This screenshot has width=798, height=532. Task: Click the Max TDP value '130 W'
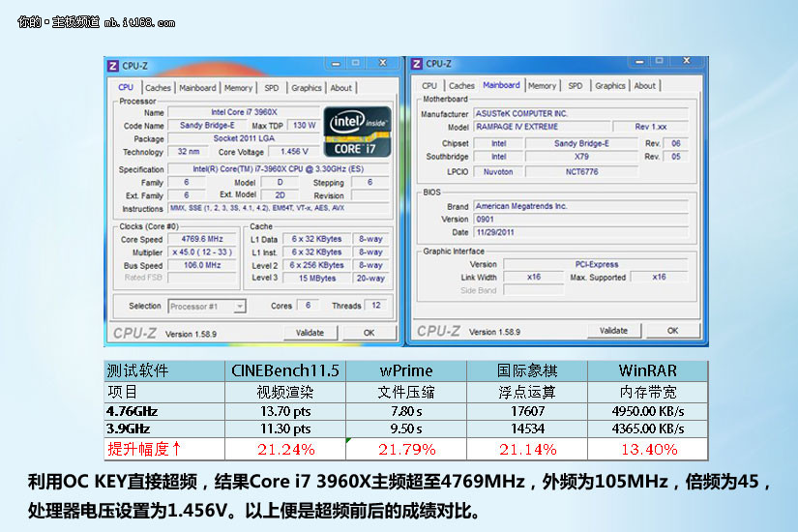305,125
